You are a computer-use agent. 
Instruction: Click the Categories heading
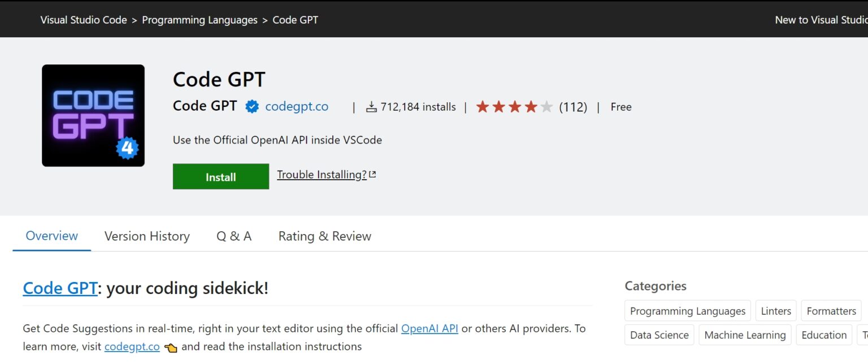pos(656,286)
